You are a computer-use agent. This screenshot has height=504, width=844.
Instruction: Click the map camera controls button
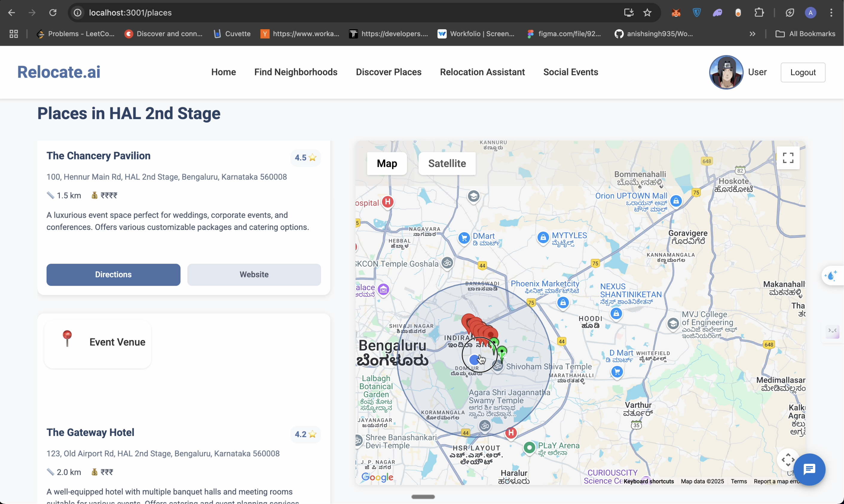pyautogui.click(x=788, y=460)
